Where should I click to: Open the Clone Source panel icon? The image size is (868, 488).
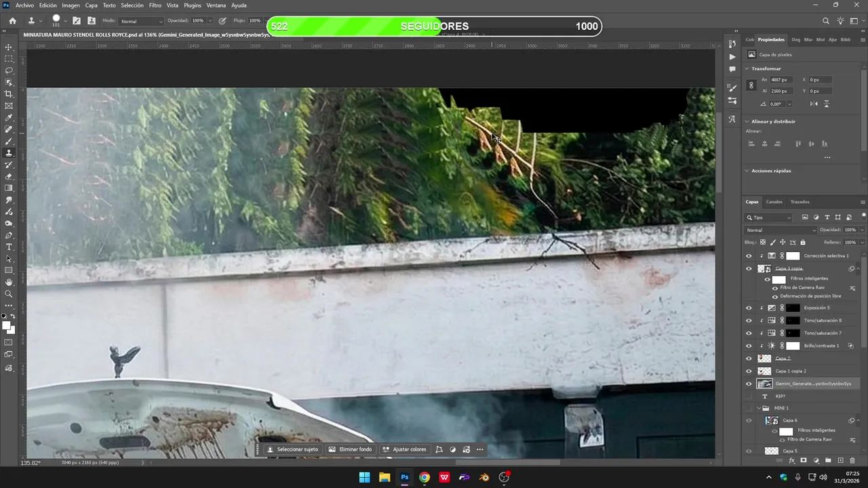click(x=92, y=21)
